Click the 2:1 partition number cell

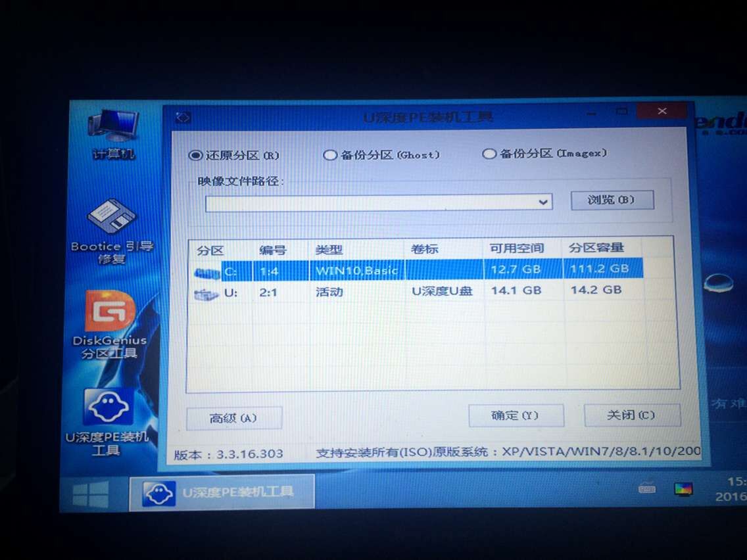(x=268, y=292)
